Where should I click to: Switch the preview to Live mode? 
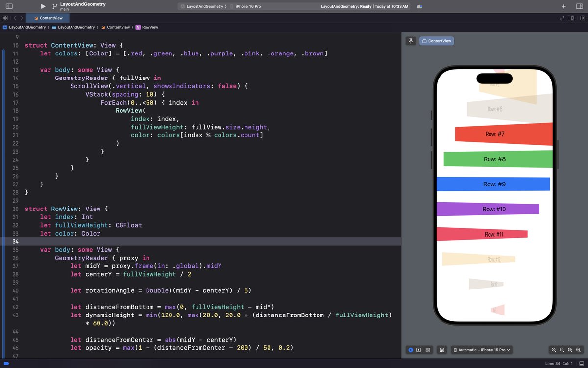411,350
